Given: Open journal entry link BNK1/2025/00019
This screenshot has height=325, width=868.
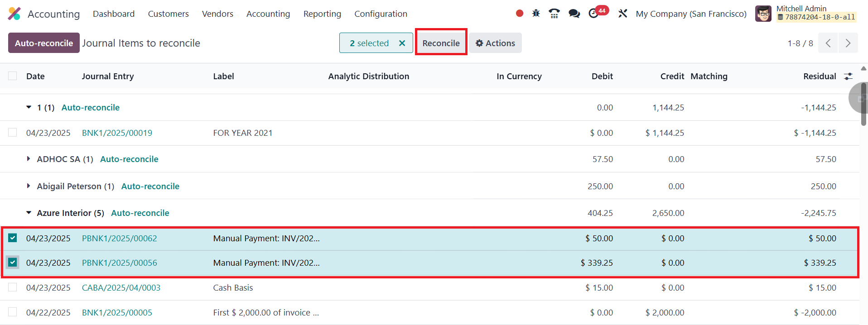Looking at the screenshot, I should click(117, 133).
